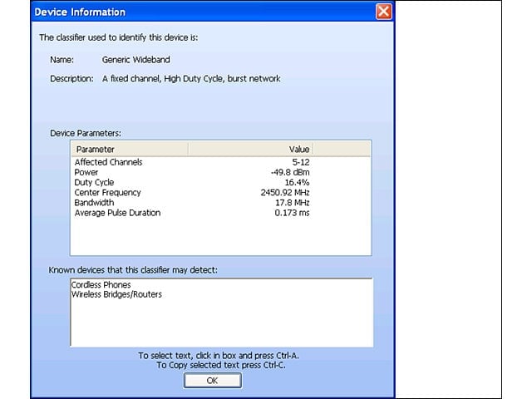Click the -49.8 dBm value
Viewport: 532px width, 399px height.
[290, 172]
